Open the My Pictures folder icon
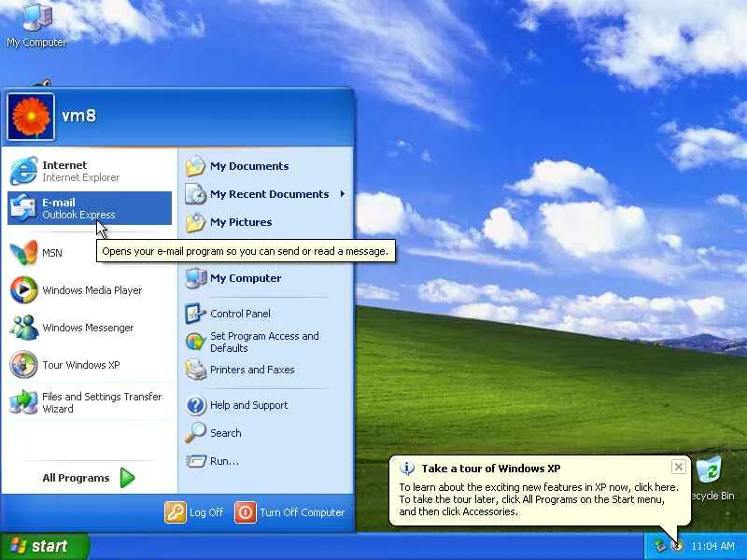 point(195,222)
